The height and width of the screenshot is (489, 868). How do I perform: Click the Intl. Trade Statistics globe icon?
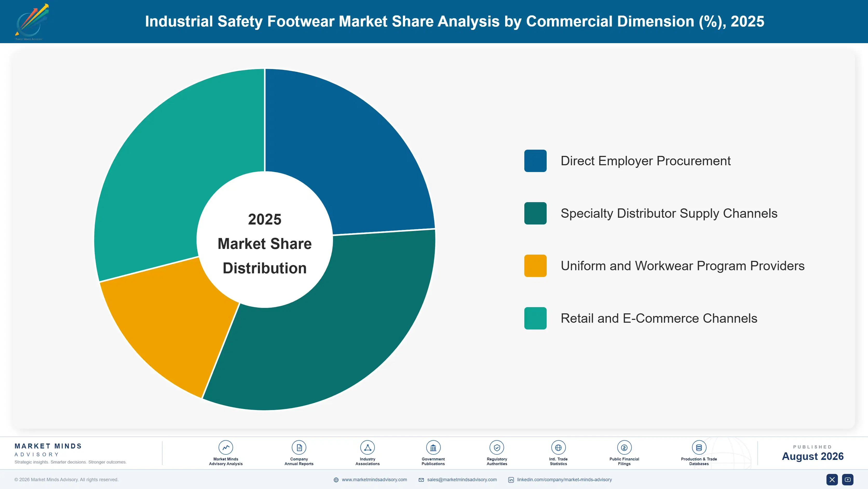point(558,447)
